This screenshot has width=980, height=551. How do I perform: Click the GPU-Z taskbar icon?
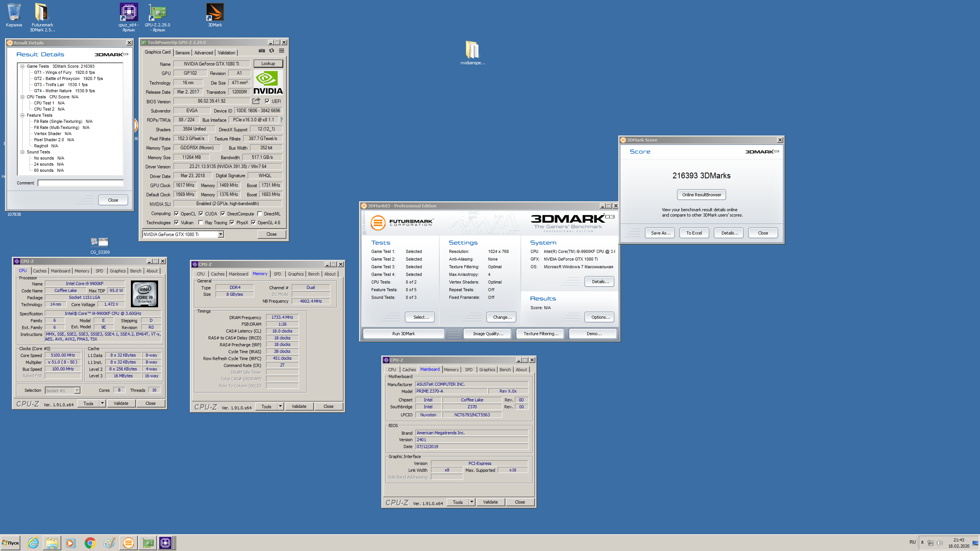point(148,543)
